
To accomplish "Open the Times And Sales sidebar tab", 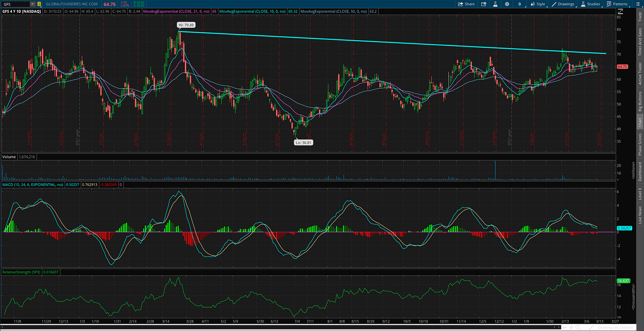I will (x=640, y=42).
